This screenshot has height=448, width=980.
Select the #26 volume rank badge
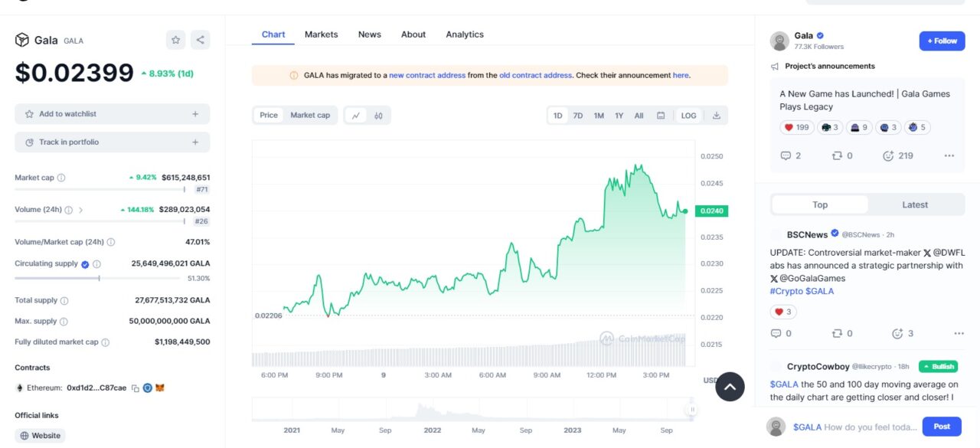click(x=202, y=221)
